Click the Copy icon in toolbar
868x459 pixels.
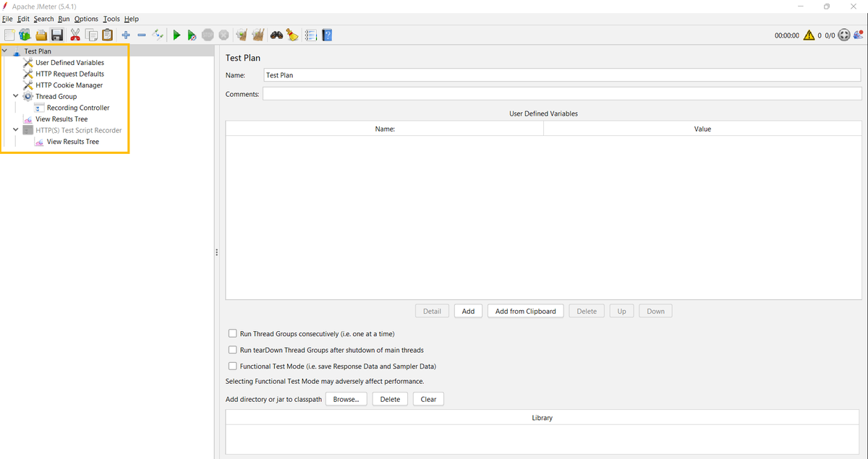pyautogui.click(x=91, y=35)
